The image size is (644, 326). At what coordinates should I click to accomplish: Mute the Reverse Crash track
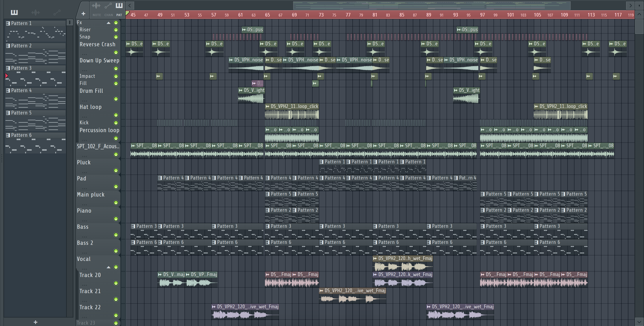point(116,53)
